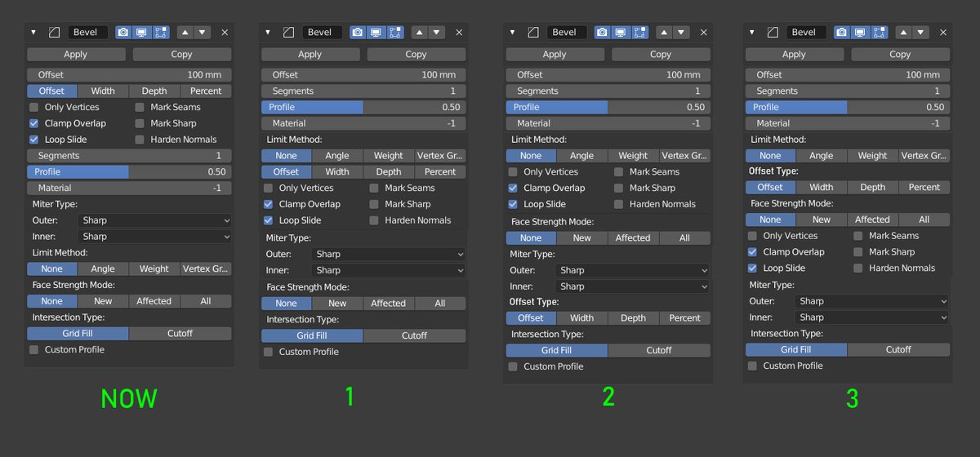Collapse panel 3 with disclosure triangle
The height and width of the screenshot is (457, 980).
point(751,33)
